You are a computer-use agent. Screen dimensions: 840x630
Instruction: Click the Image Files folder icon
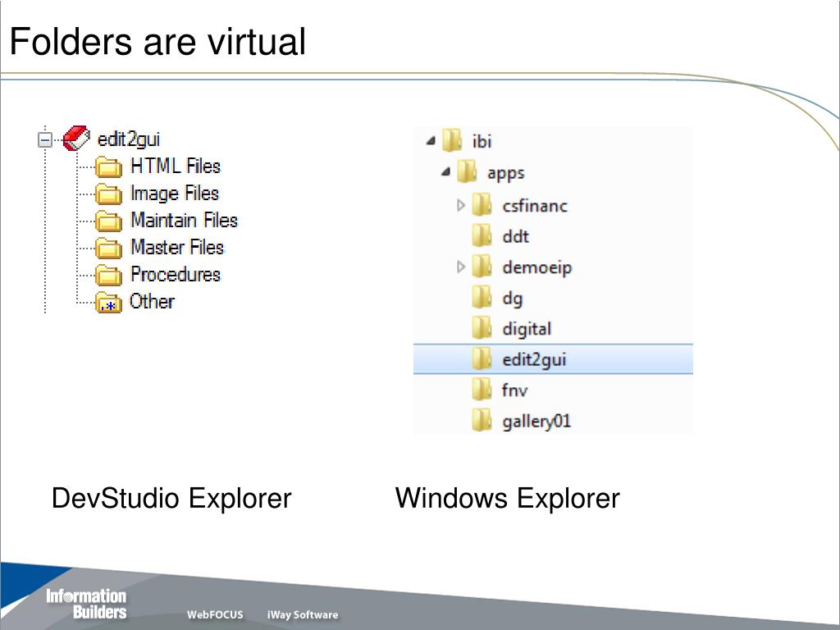click(x=109, y=194)
